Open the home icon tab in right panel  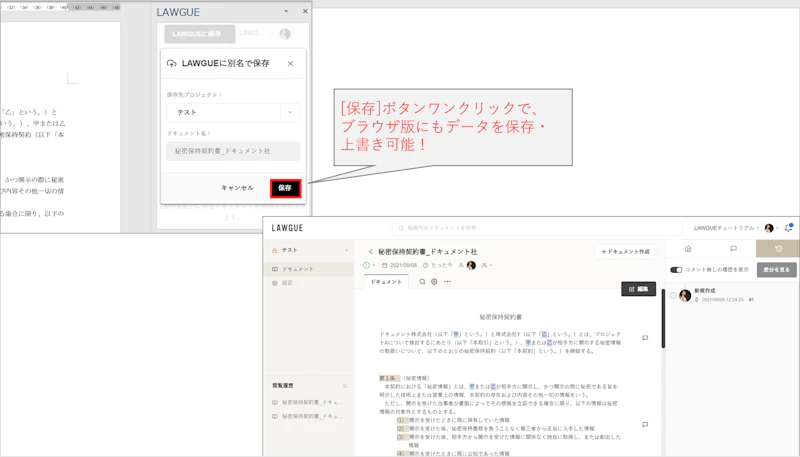[688, 249]
